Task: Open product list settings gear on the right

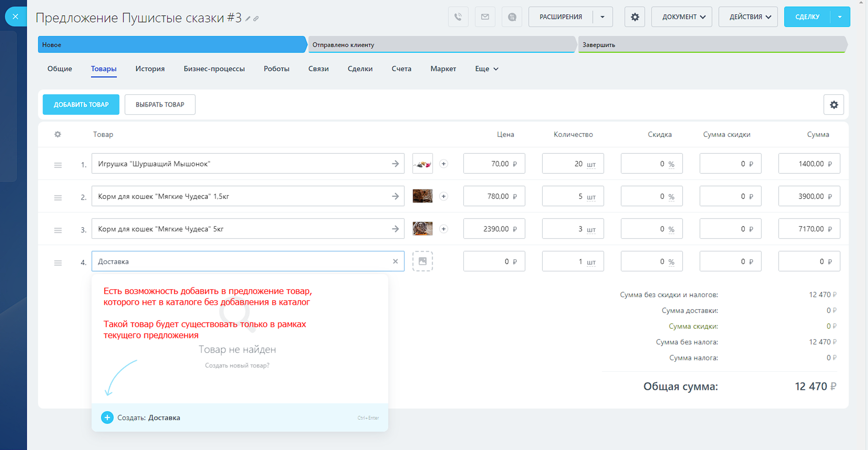Action: click(834, 105)
